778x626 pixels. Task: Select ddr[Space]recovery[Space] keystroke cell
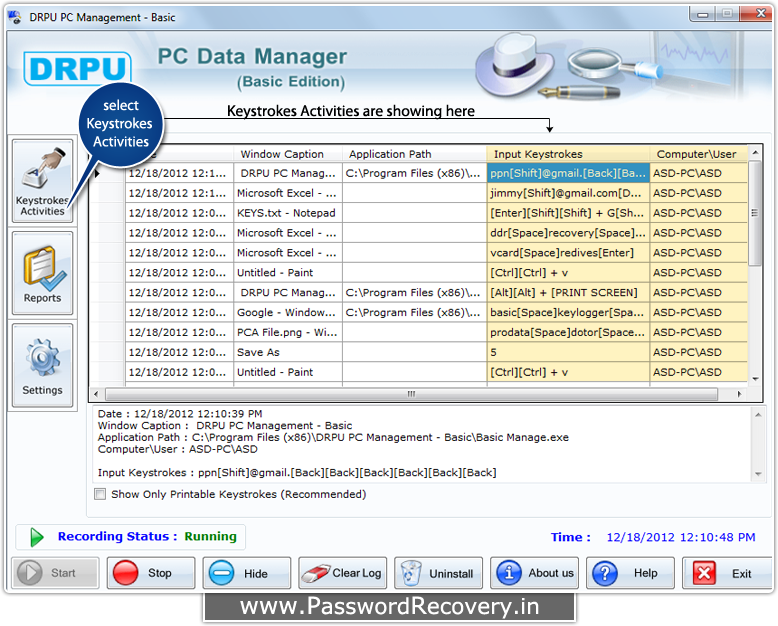tap(568, 233)
